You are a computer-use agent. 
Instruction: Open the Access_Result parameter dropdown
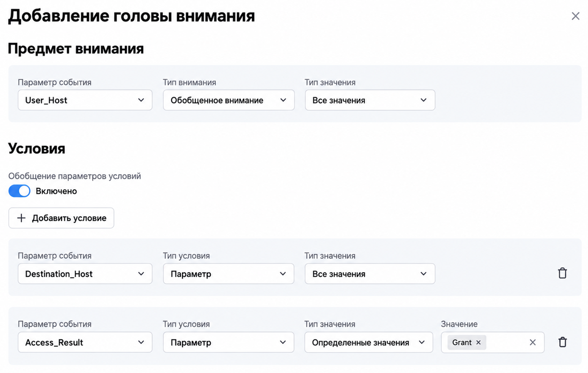(x=85, y=342)
